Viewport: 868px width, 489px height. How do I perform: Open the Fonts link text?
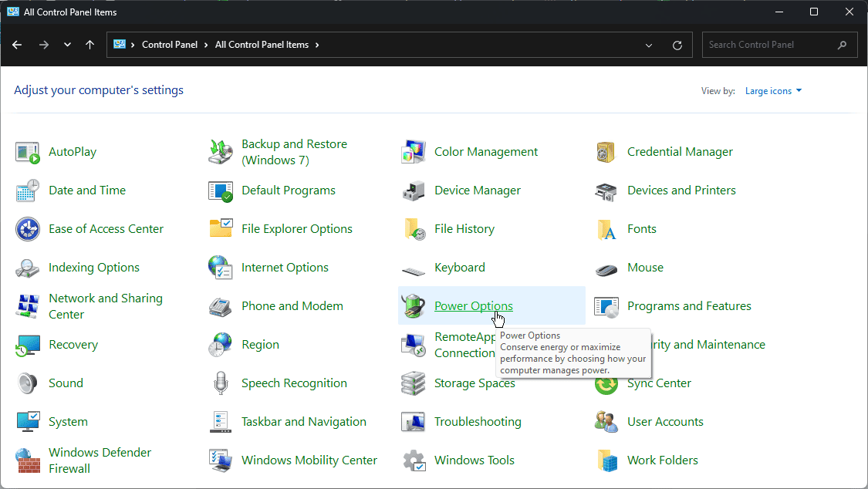click(642, 229)
